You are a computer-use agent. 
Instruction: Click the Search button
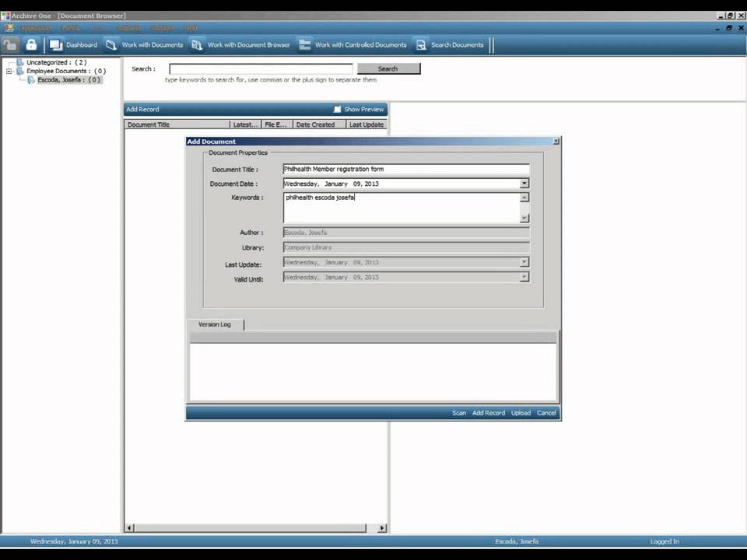pyautogui.click(x=388, y=69)
